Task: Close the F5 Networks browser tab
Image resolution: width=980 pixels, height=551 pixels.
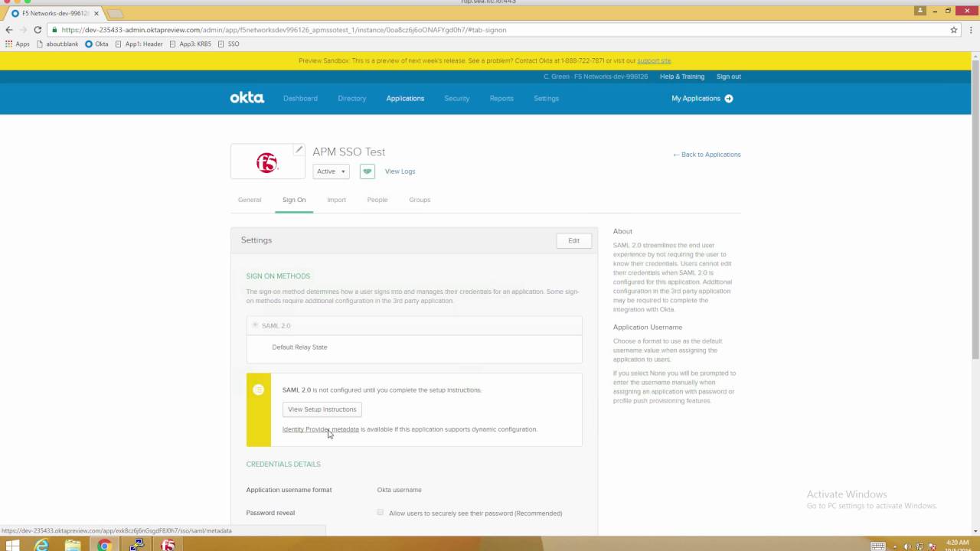Action: pyautogui.click(x=96, y=13)
